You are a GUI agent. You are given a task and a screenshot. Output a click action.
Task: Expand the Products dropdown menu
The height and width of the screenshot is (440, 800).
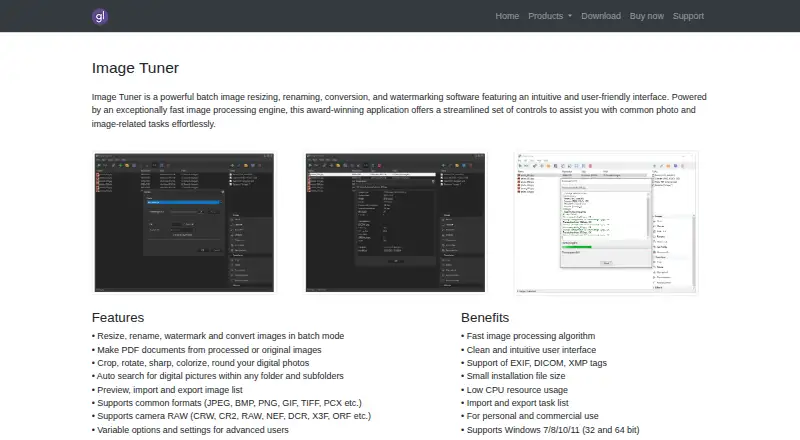click(x=549, y=16)
